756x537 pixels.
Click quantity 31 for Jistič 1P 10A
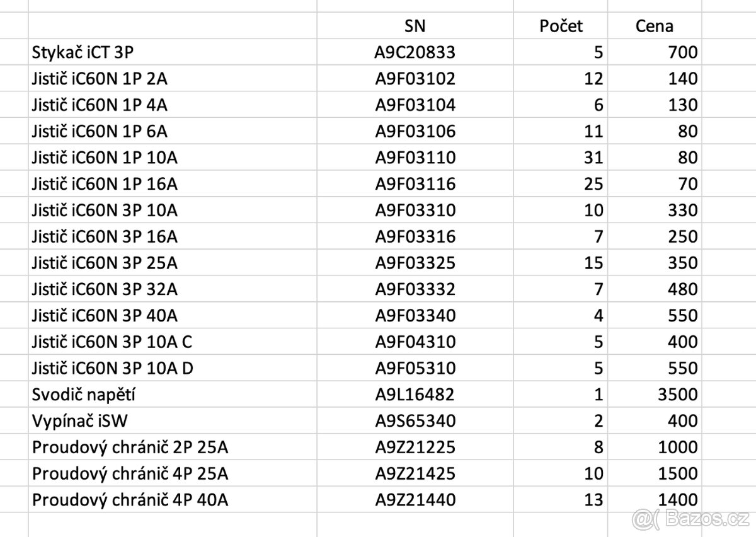tap(593, 157)
